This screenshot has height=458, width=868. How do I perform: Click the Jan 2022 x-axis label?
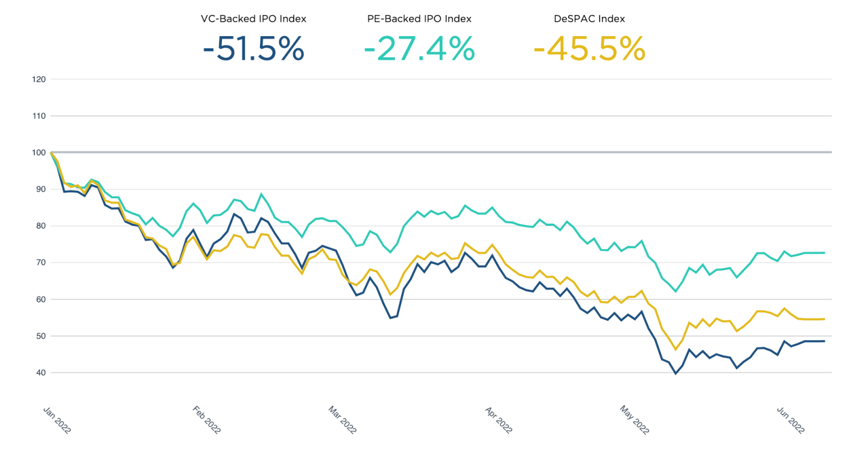coord(57,420)
